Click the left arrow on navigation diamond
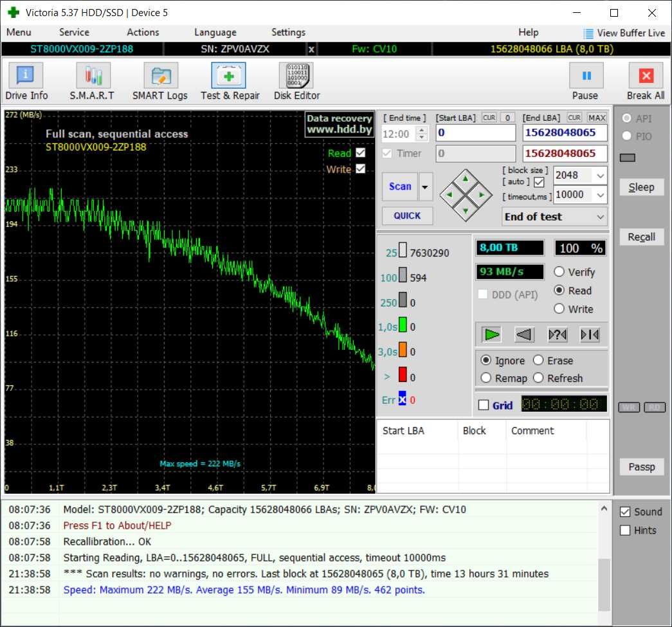Image resolution: width=672 pixels, height=627 pixels. point(449,195)
